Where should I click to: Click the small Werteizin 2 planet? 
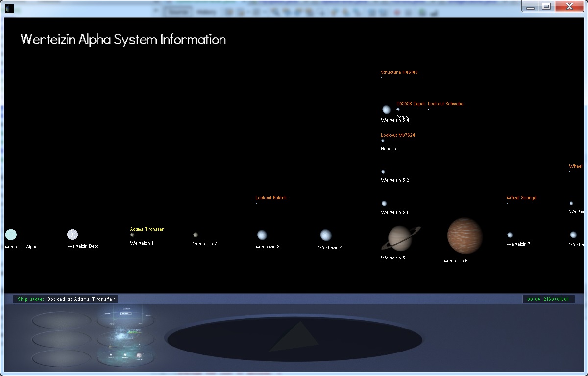(196, 235)
